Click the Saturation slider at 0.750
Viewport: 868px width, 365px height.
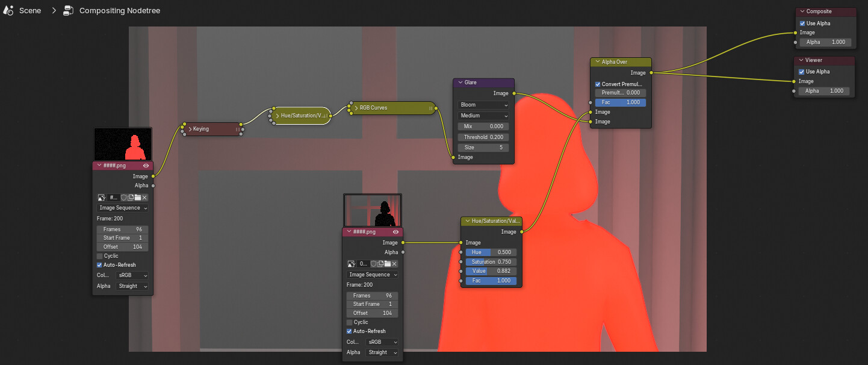(x=491, y=262)
